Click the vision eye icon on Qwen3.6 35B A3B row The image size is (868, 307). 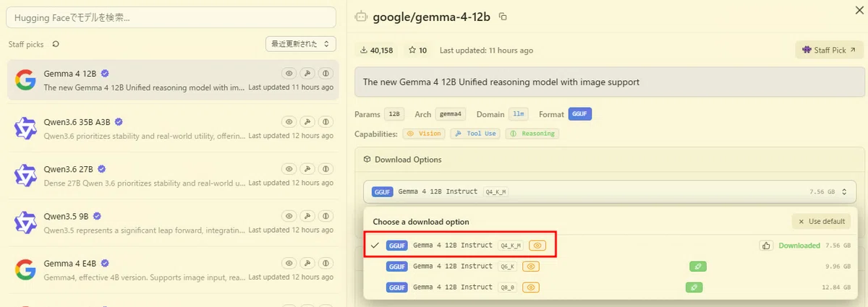click(289, 121)
